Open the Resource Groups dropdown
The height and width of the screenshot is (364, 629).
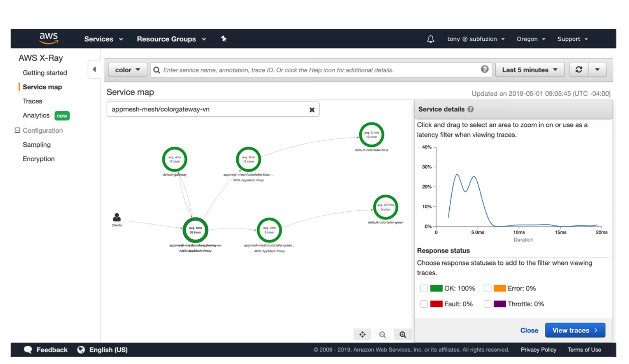point(171,39)
